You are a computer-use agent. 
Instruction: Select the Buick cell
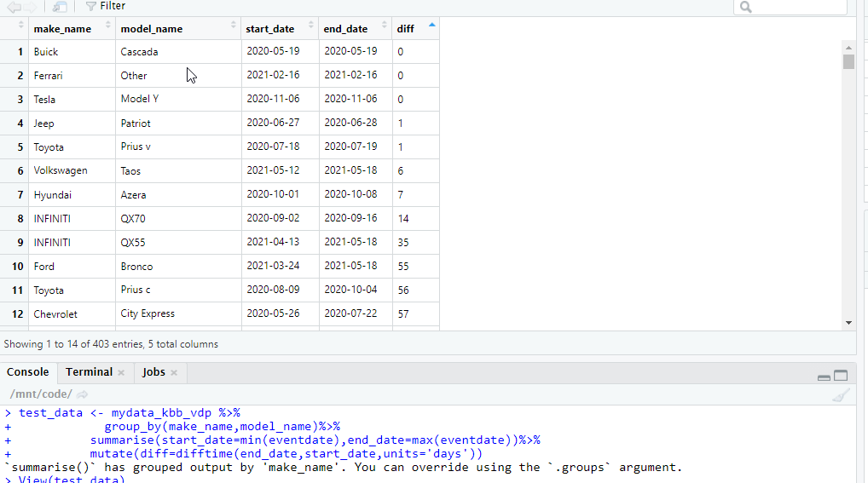pos(72,51)
